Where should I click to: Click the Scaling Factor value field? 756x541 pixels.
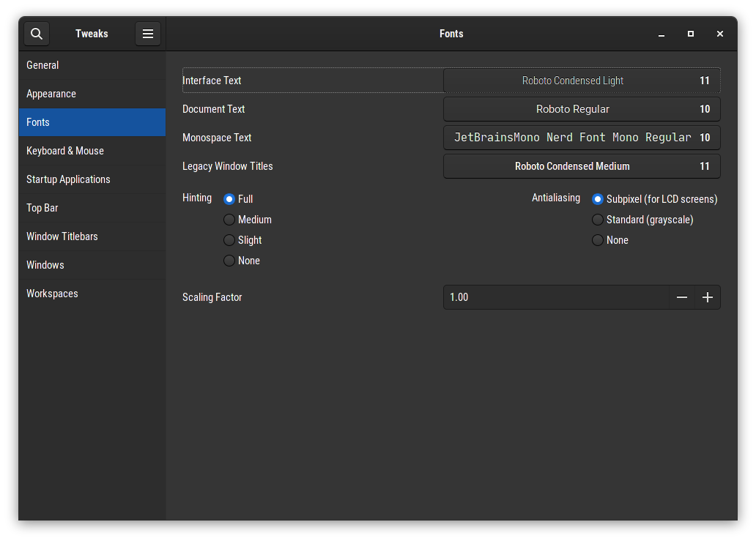[555, 297]
